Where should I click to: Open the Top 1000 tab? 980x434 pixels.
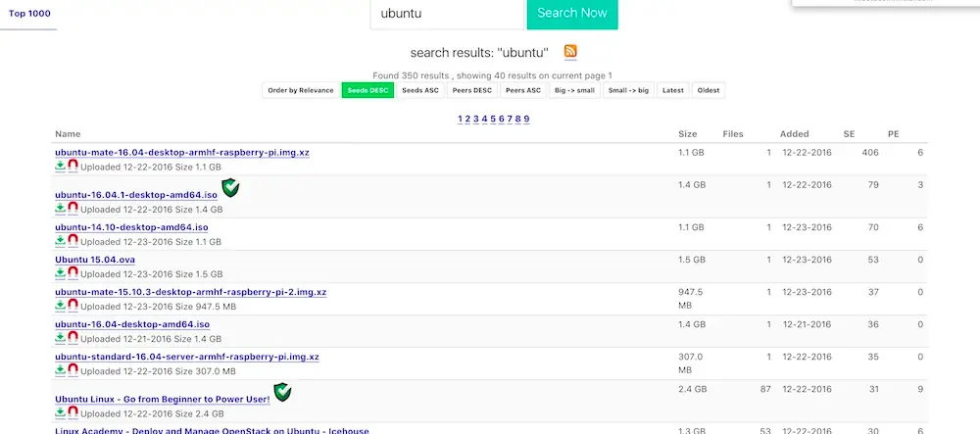click(x=29, y=14)
